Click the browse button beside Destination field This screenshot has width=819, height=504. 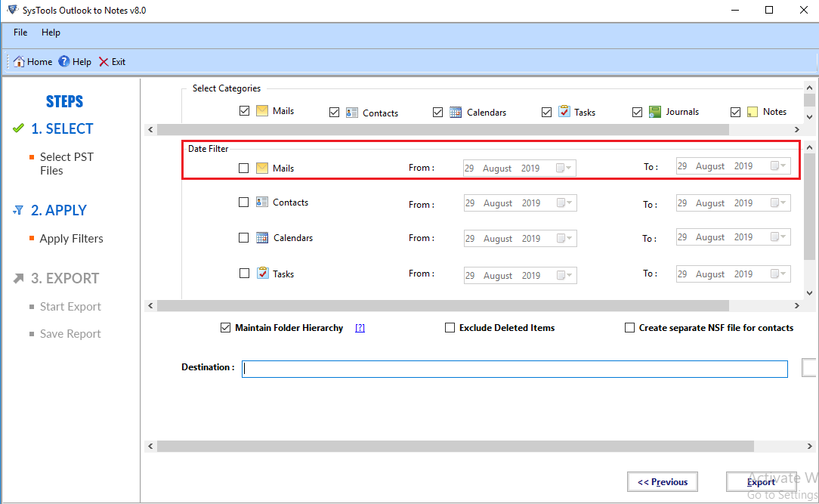810,367
